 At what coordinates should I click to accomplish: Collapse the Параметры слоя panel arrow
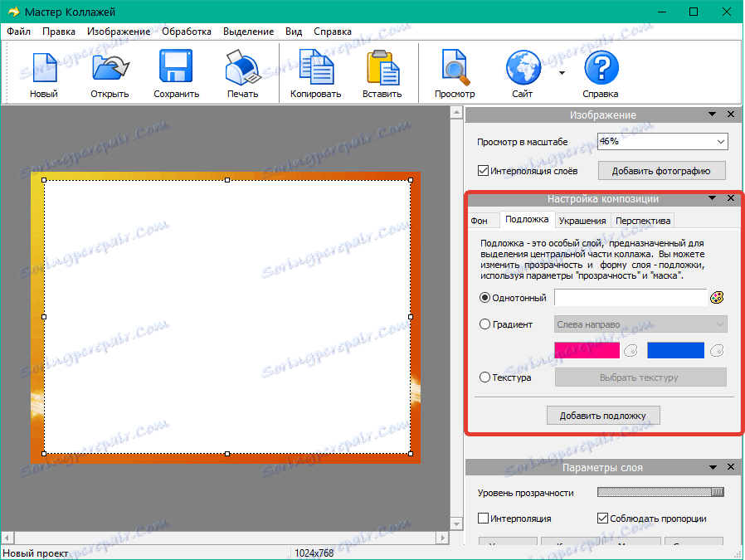[713, 467]
